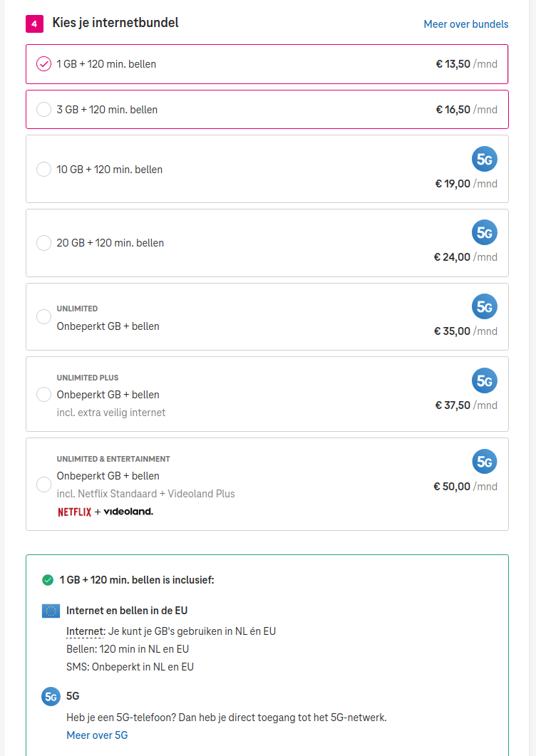Click the green checkmark icon beside inclusief heading

pyautogui.click(x=48, y=580)
